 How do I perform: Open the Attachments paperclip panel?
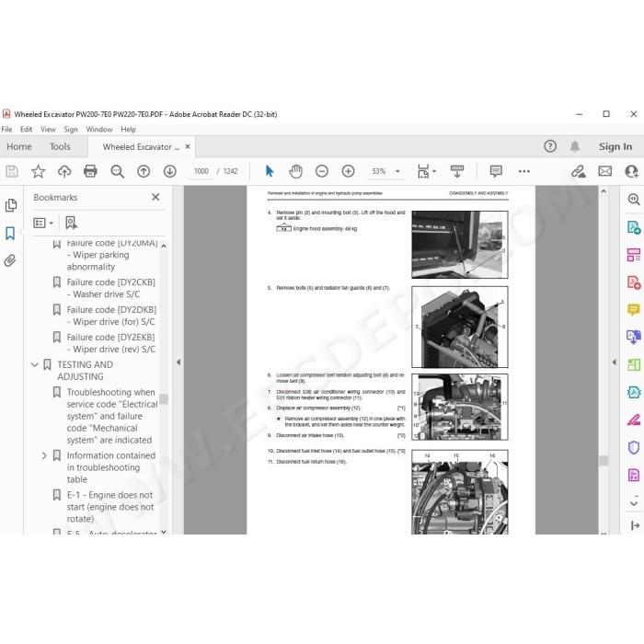(10, 260)
